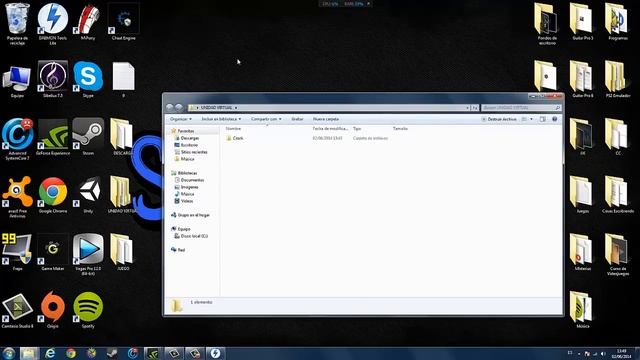This screenshot has height=360, width=640.
Task: Open the Cheat Engine desktop shortcut
Action: (123, 21)
